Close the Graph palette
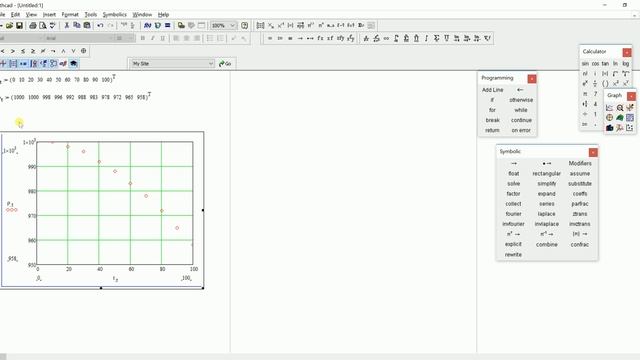 [631, 96]
